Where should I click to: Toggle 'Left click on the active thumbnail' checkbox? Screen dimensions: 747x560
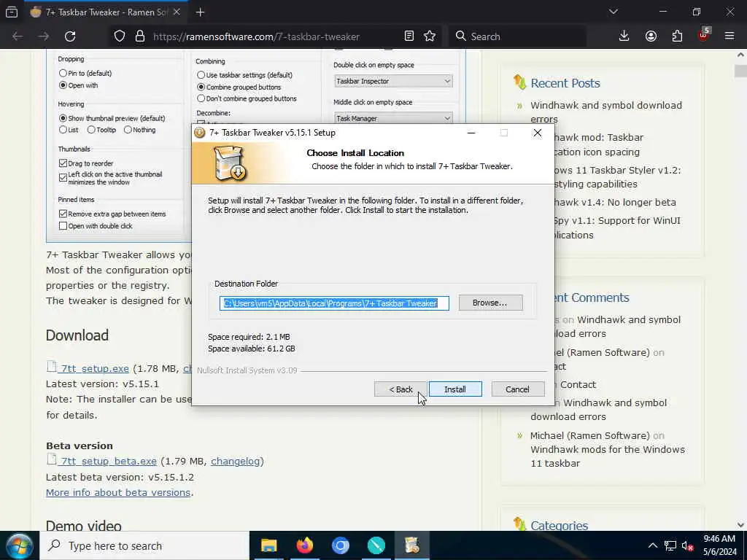[63, 178]
